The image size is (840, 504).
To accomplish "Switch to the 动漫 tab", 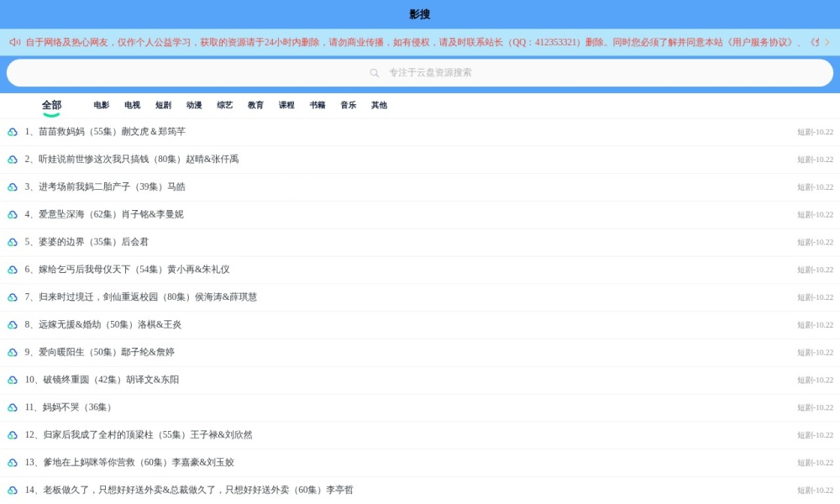I will pyautogui.click(x=194, y=106).
